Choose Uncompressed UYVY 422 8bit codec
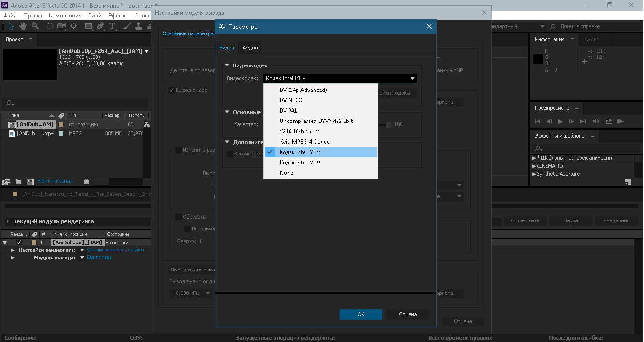 (x=321, y=121)
